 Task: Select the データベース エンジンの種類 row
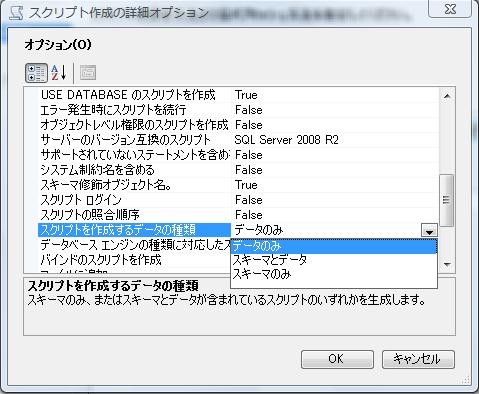pyautogui.click(x=134, y=245)
